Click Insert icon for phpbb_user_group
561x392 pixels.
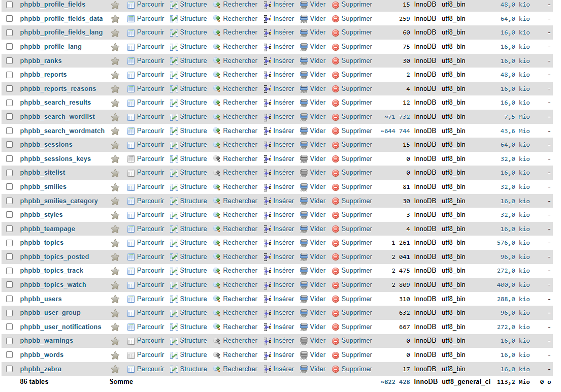click(267, 313)
